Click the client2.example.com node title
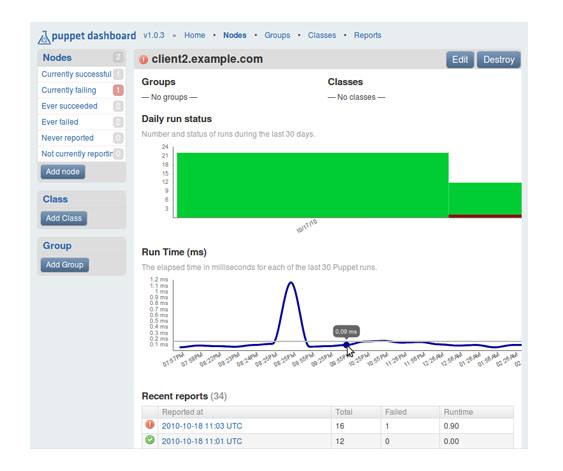The height and width of the screenshot is (471, 563). 207,59
